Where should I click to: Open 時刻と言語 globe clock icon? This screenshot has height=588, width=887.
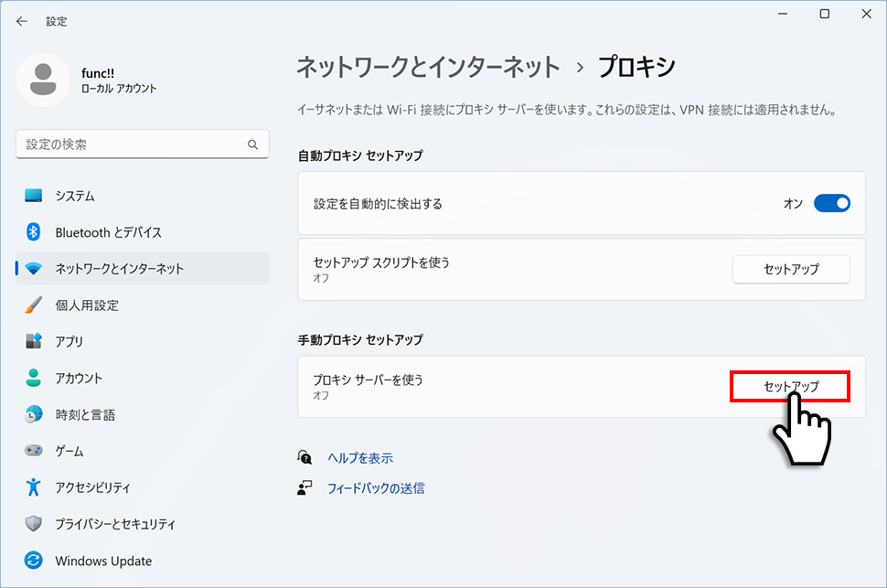point(33,414)
